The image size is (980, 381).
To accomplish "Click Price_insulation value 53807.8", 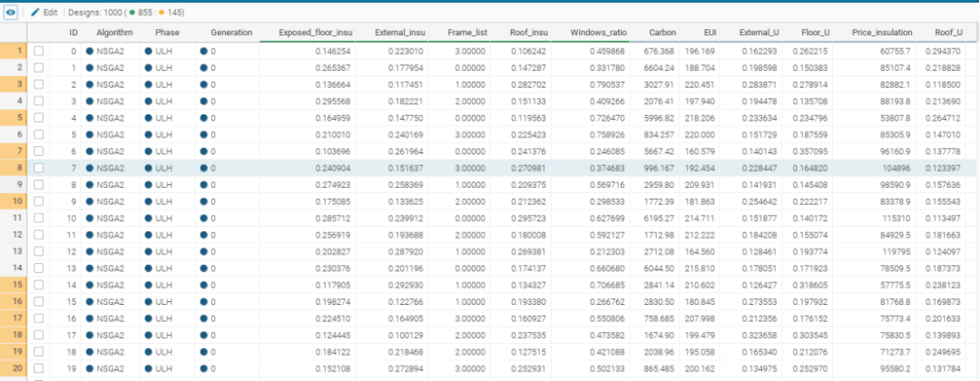I will [x=896, y=118].
